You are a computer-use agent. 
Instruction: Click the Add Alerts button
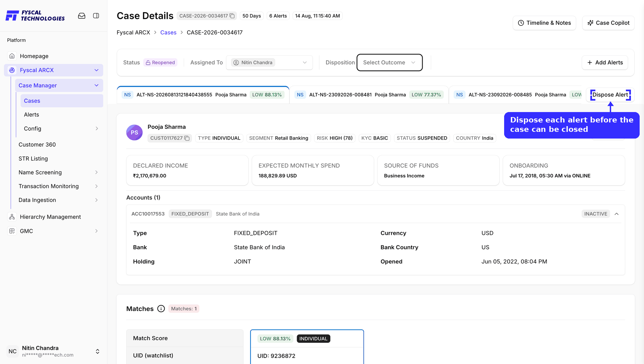pos(605,62)
